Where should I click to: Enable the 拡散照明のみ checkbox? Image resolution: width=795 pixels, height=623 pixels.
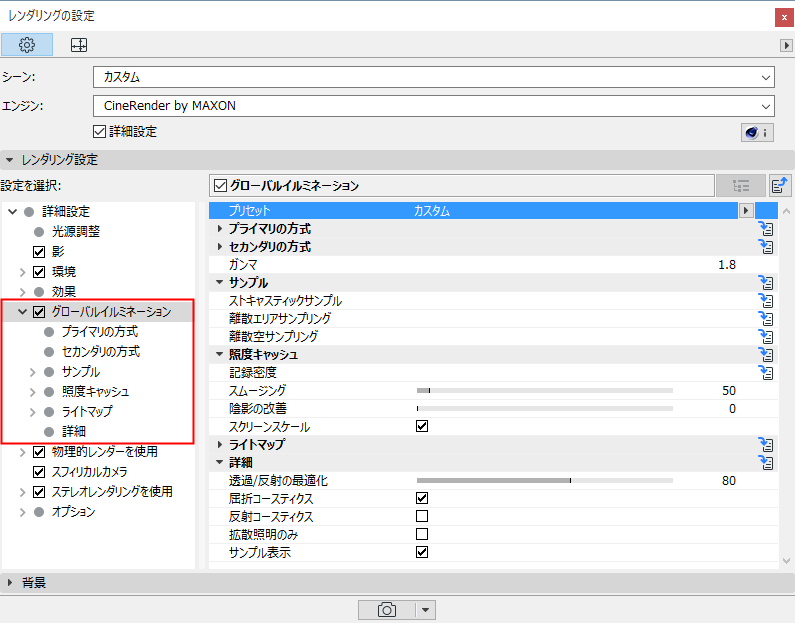pyautogui.click(x=422, y=534)
